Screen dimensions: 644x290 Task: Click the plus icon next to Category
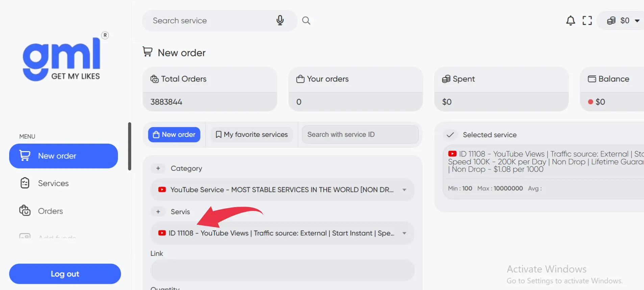pos(158,168)
